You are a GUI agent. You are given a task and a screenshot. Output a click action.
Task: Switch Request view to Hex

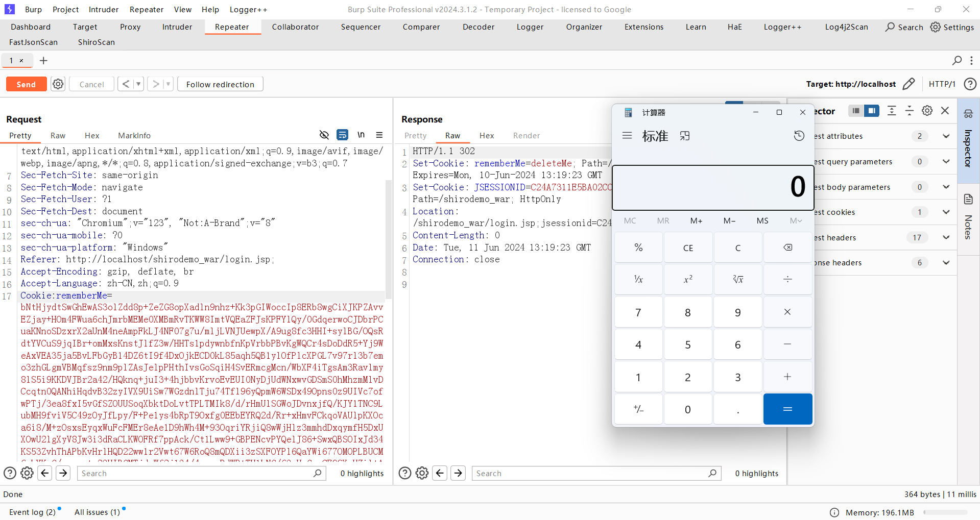(92, 135)
